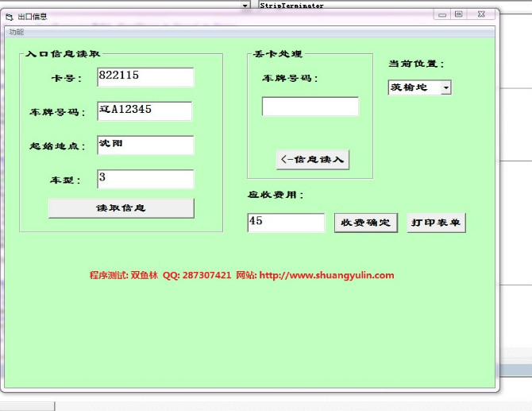Minimize the 出口信息 window
Screen dimensions: 532x411
(441, 14)
